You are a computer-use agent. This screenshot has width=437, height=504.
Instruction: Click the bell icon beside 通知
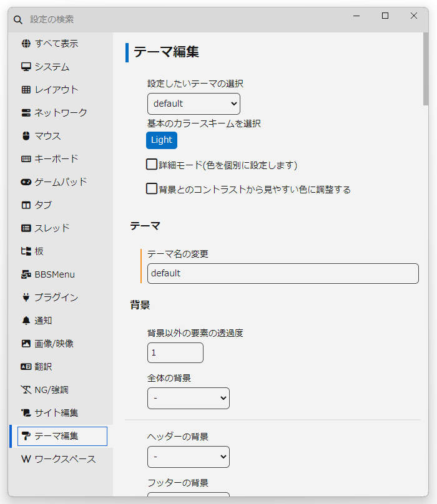[x=26, y=321]
